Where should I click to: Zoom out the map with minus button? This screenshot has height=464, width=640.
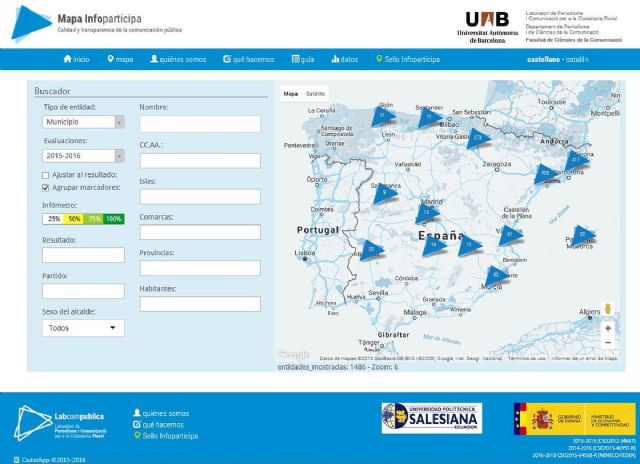tap(608, 342)
